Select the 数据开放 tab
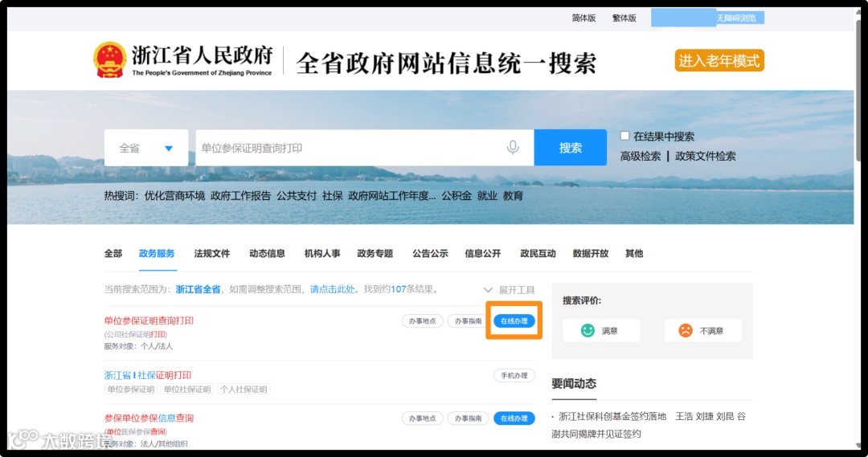Image resolution: width=868 pixels, height=457 pixels. click(591, 253)
